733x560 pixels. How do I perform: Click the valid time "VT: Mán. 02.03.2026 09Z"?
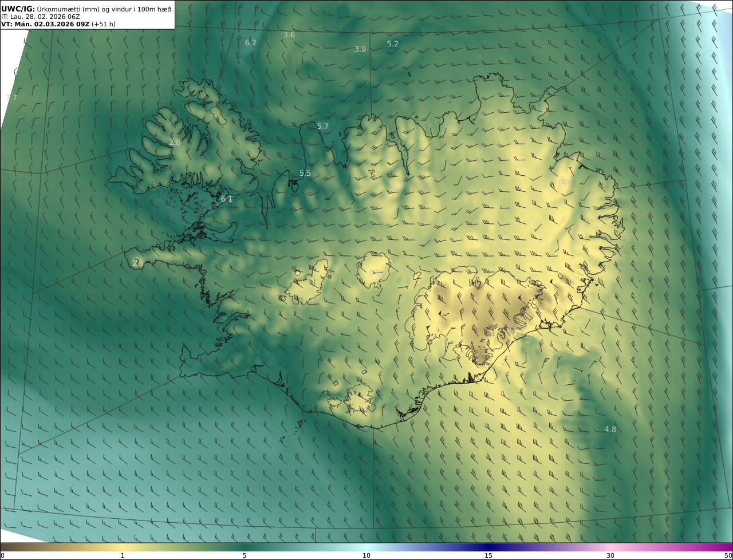point(45,25)
